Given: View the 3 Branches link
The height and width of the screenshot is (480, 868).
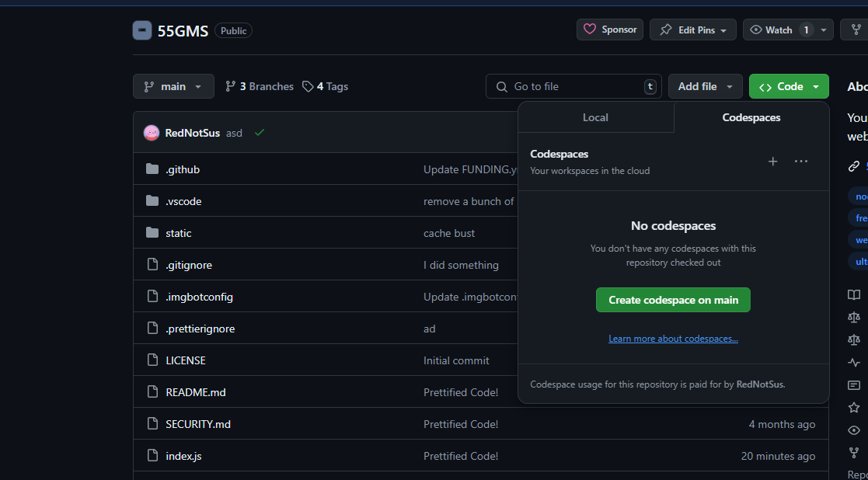Looking at the screenshot, I should pos(260,86).
